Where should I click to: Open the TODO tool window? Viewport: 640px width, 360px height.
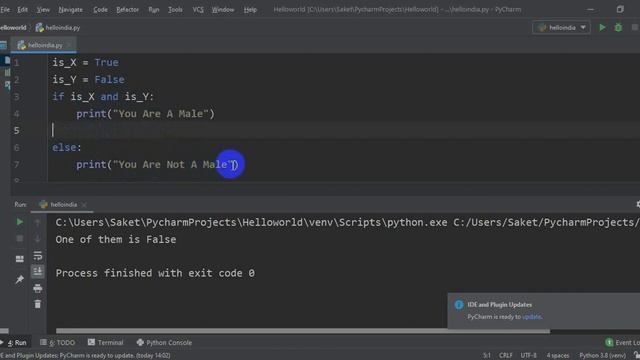tap(57, 342)
